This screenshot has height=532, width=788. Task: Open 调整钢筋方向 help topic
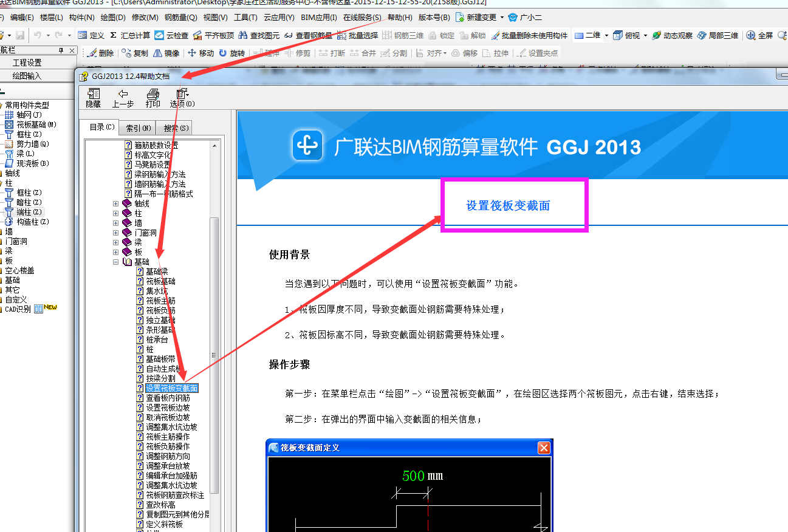(x=168, y=456)
